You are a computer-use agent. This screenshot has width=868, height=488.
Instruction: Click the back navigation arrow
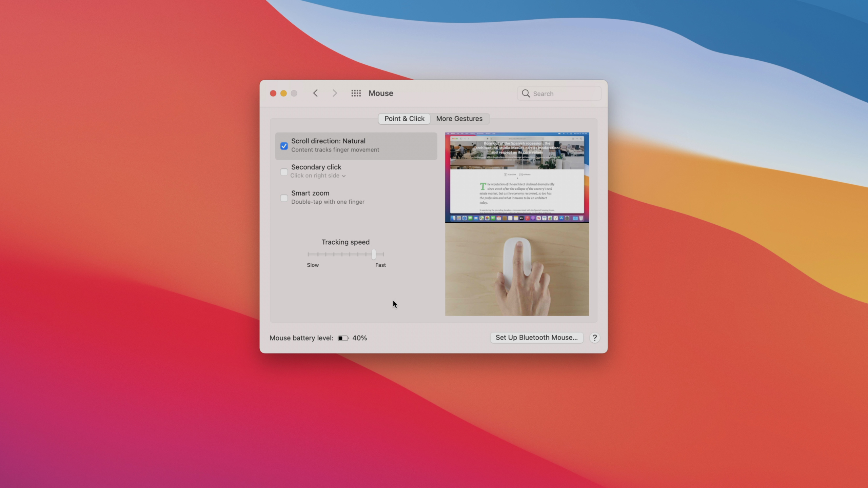(x=315, y=93)
